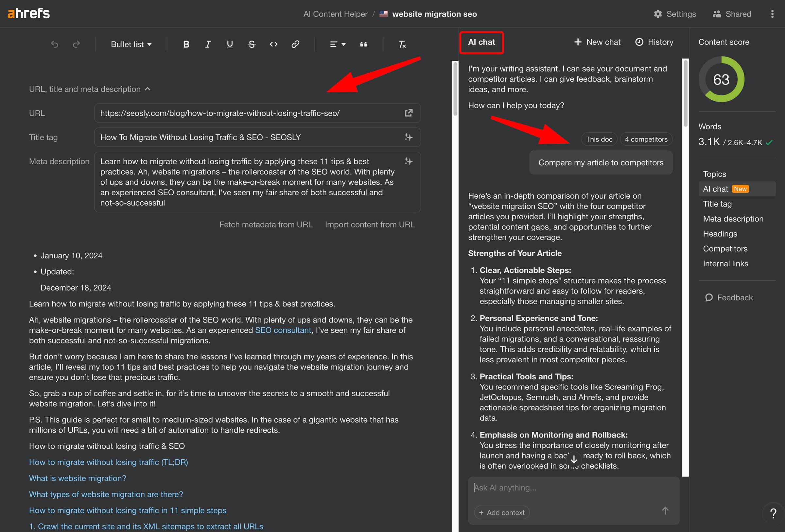Send message with the up arrow icon

pyautogui.click(x=665, y=510)
